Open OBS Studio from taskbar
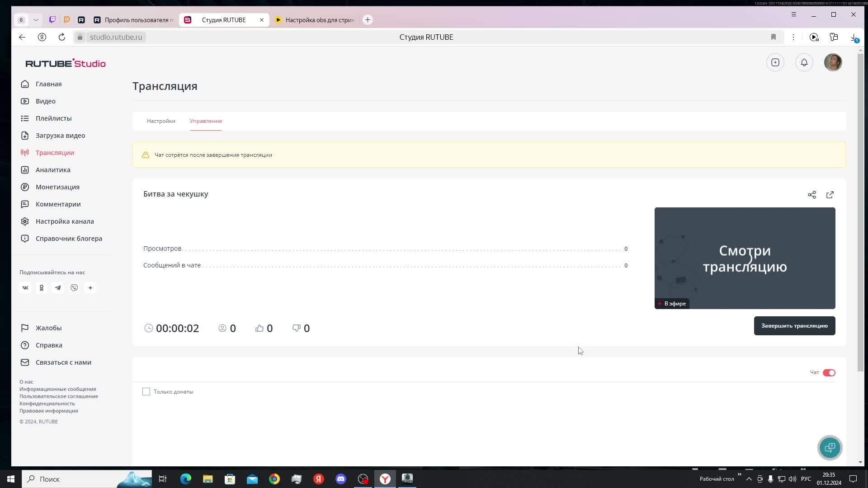The image size is (868, 488). tap(363, 479)
